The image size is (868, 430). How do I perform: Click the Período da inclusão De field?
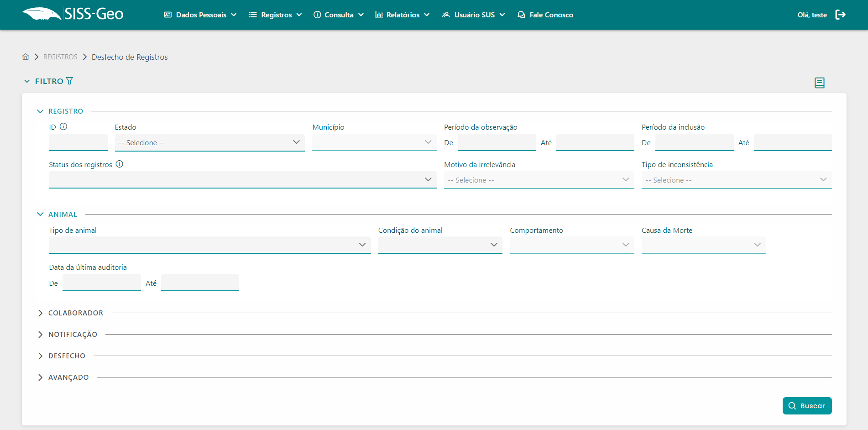point(694,142)
